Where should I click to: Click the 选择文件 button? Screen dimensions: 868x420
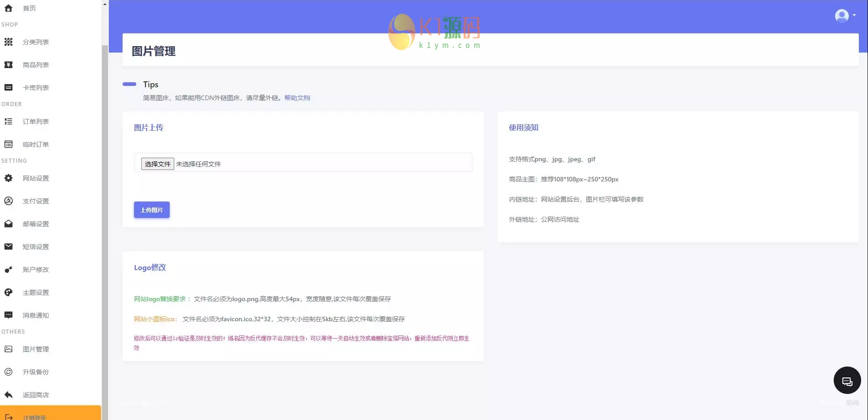(x=157, y=164)
